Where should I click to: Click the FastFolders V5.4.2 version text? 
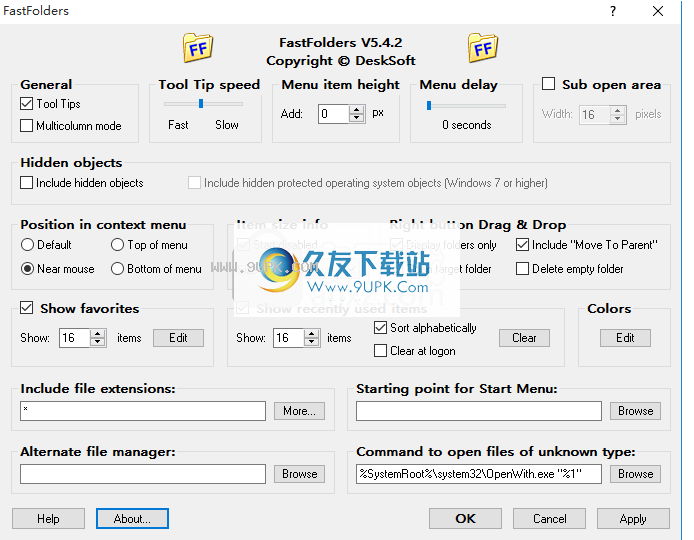pyautogui.click(x=340, y=43)
